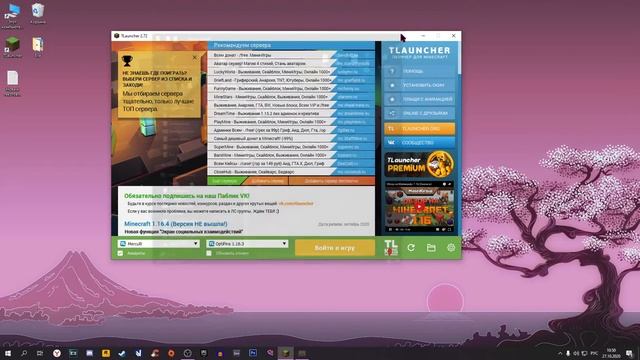Screen dimensions: 640x360
Task: Open the 'Установить скин' sidebar item
Action: pos(420,85)
